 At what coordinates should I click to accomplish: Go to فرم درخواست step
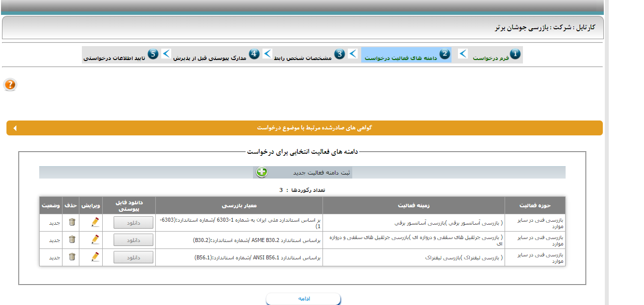coord(490,58)
